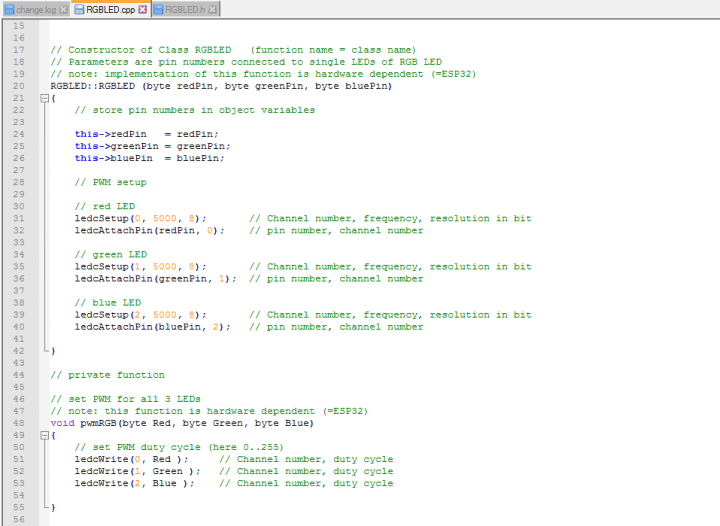Screen dimensions: 720x526
Task: Close the change.log tab
Action: tap(64, 10)
